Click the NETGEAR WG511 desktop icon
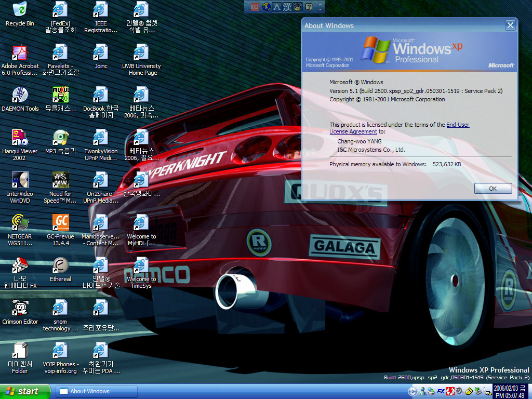The image size is (532, 399). click(20, 223)
